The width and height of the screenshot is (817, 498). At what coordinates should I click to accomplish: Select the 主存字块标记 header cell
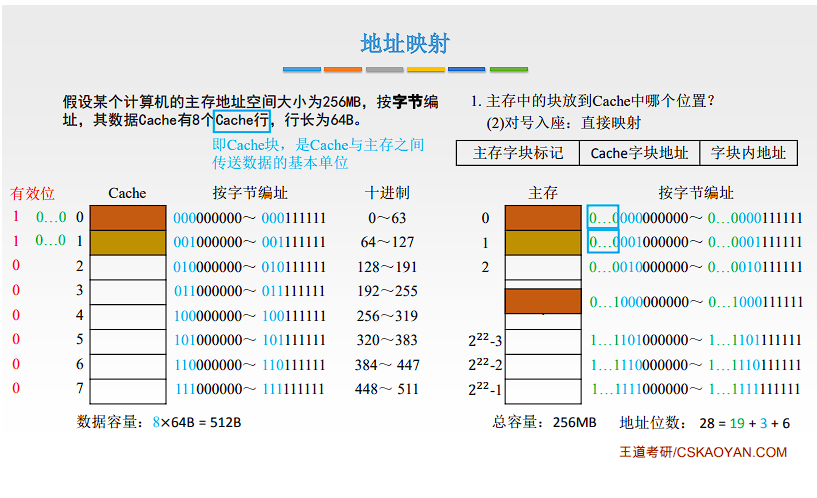click(518, 153)
